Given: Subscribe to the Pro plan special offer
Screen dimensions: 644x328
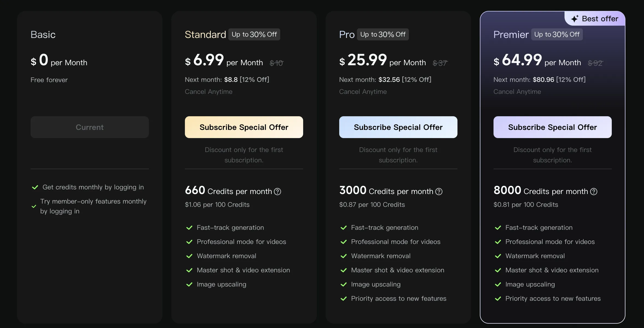Looking at the screenshot, I should click(398, 127).
